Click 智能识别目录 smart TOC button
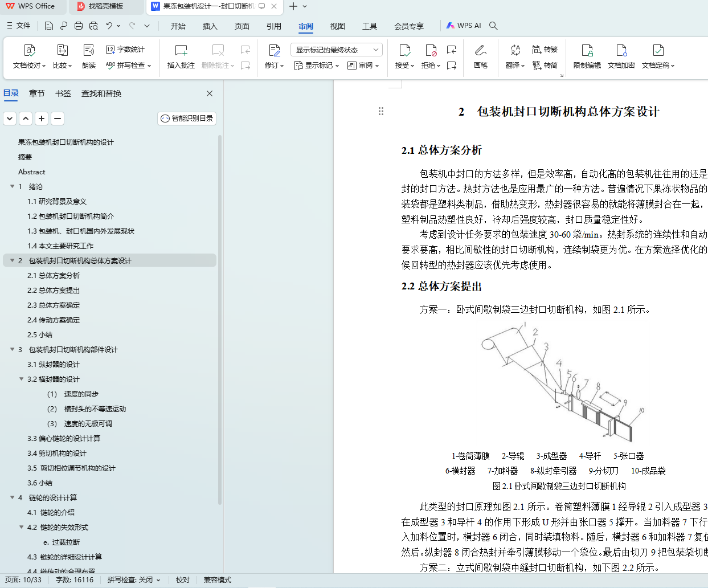This screenshot has width=708, height=588. click(187, 119)
